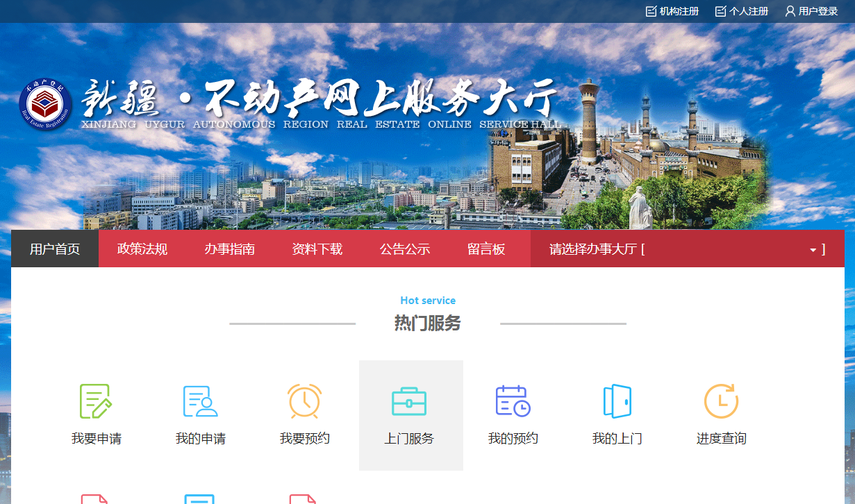Expand the 请选择办事大厅 hall selector
The image size is (855, 504).
click(x=688, y=249)
